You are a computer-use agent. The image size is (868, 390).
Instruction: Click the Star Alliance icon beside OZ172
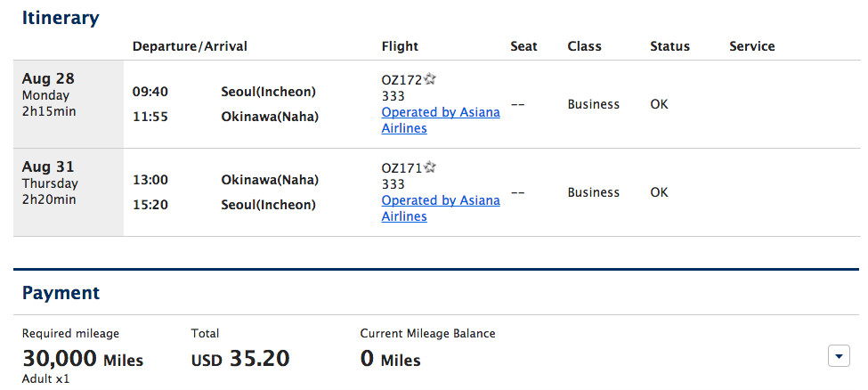[430, 80]
